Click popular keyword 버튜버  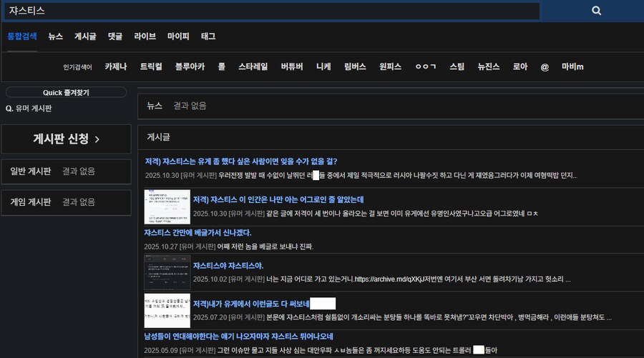click(x=292, y=66)
